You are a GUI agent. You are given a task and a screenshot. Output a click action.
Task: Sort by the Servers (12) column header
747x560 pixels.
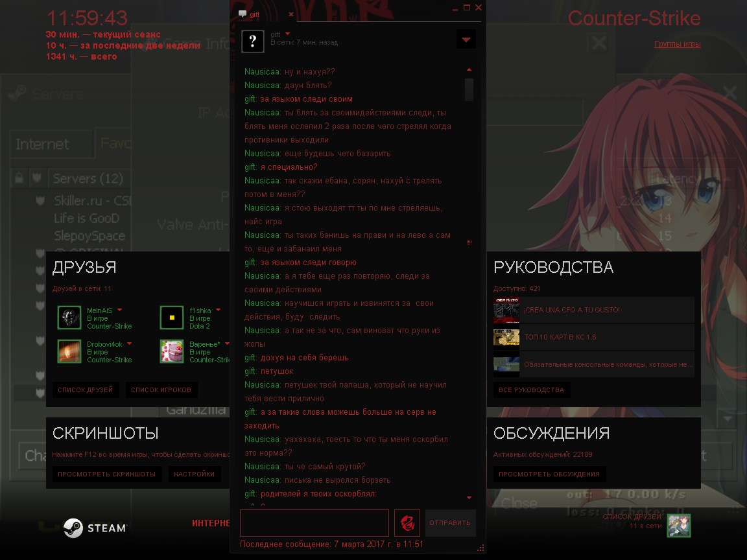pyautogui.click(x=88, y=179)
